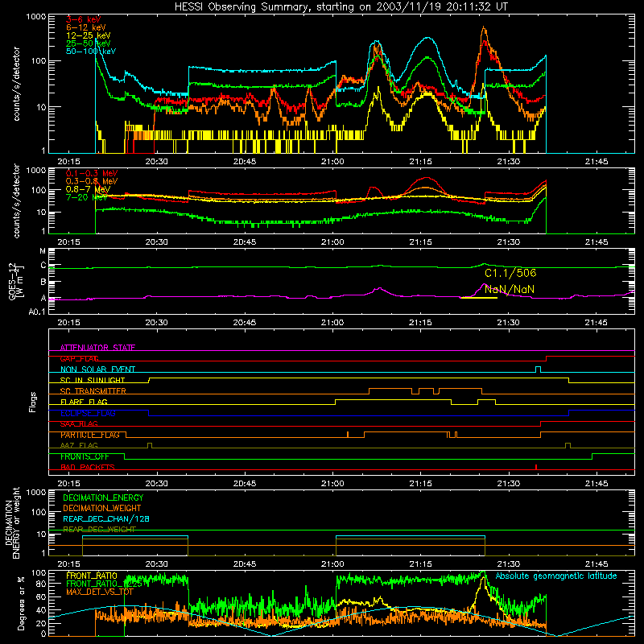This screenshot has width=644, height=644.
Task: Click the 0.3-0.8 MeV legend label
Action: (92, 181)
